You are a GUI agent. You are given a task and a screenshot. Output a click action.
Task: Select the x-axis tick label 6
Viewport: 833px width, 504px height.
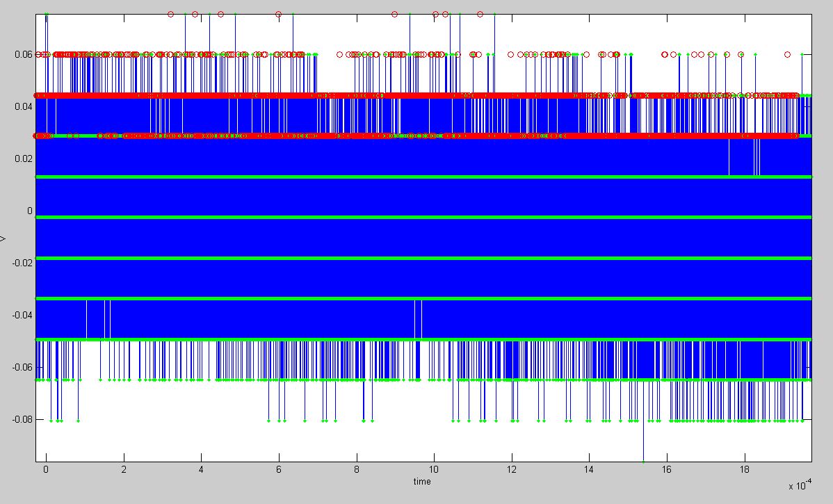point(279,469)
